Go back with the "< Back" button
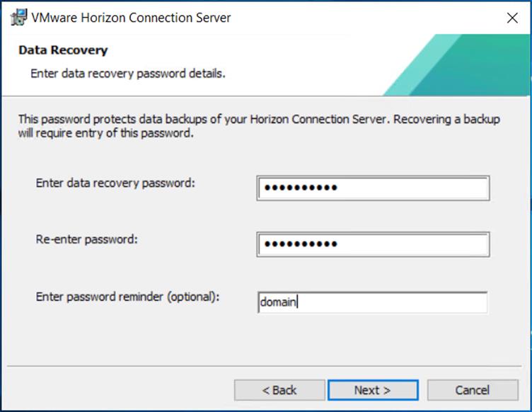 [279, 390]
